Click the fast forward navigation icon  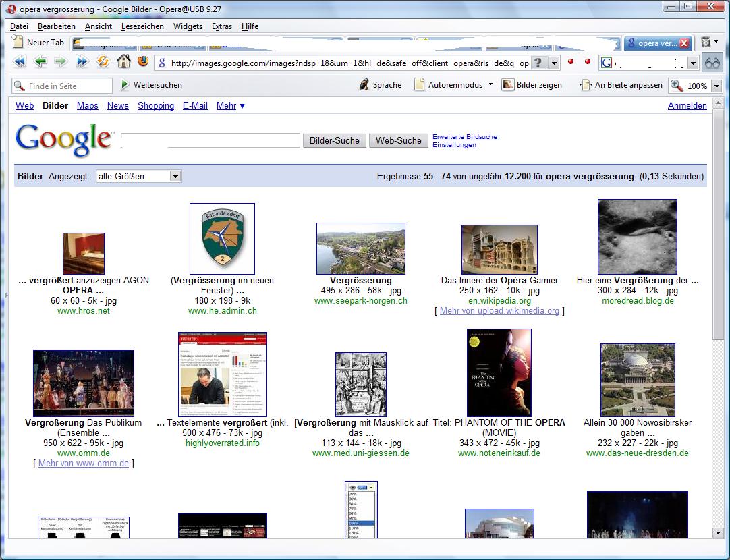(x=82, y=62)
